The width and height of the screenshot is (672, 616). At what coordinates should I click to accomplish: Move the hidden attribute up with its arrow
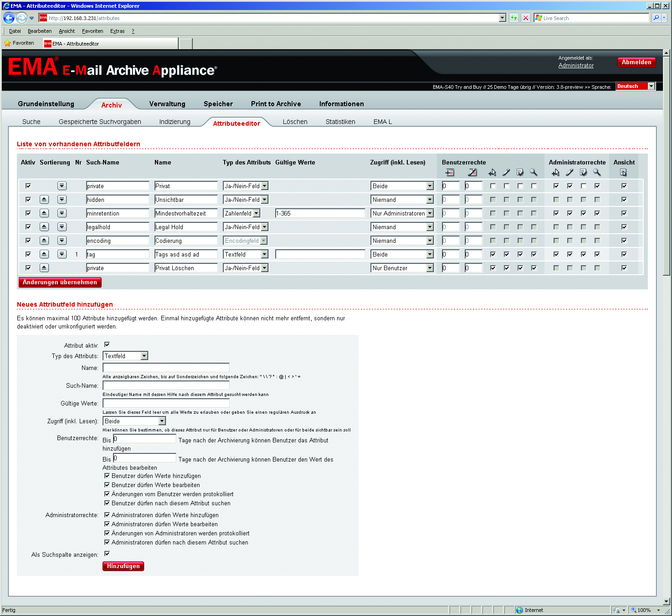pyautogui.click(x=44, y=200)
